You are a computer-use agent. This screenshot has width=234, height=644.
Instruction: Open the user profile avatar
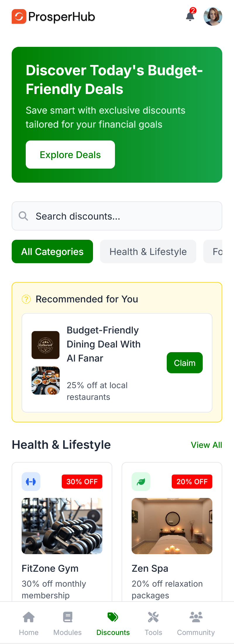click(x=213, y=16)
